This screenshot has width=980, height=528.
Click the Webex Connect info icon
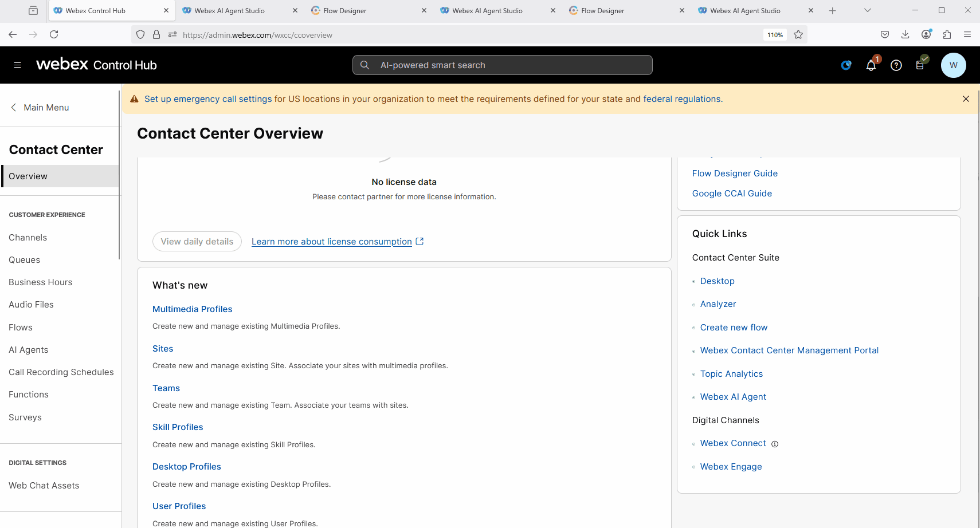pos(775,444)
